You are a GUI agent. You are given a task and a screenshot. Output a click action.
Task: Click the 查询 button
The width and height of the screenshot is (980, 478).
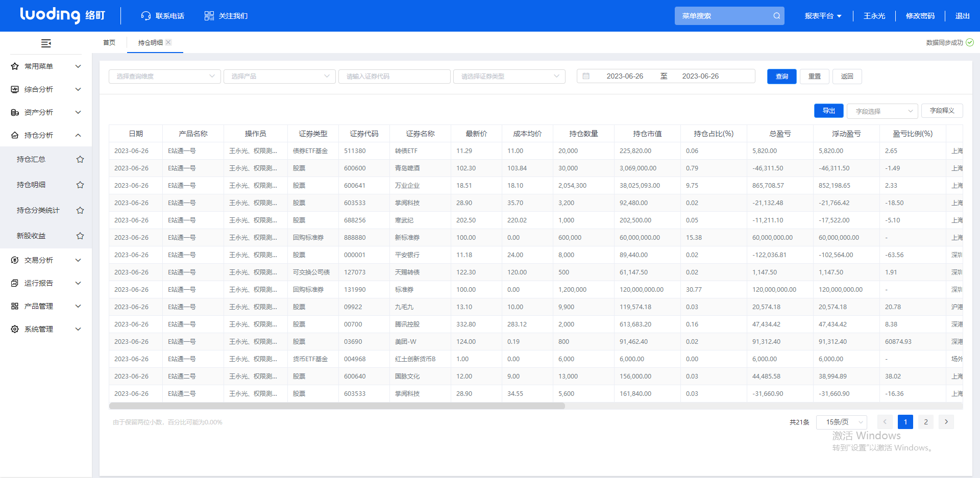(x=782, y=77)
